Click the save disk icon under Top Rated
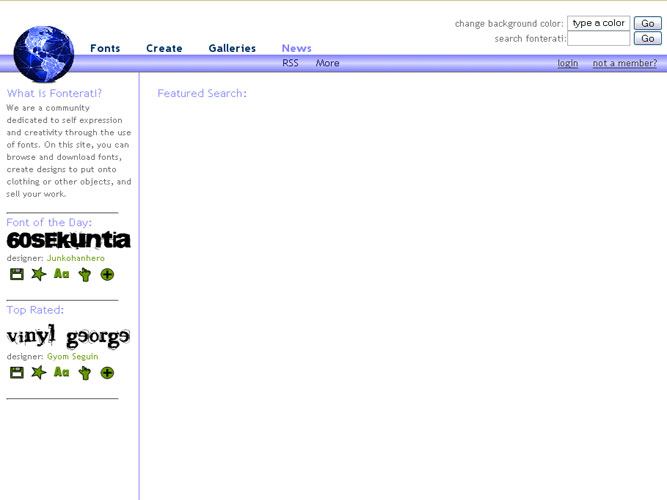This screenshot has width=667, height=500. pyautogui.click(x=16, y=372)
